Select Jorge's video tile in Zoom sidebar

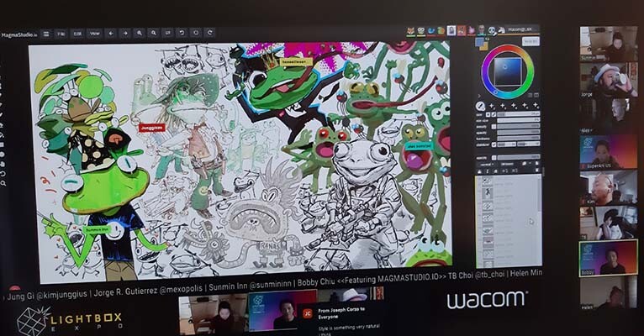point(608,81)
